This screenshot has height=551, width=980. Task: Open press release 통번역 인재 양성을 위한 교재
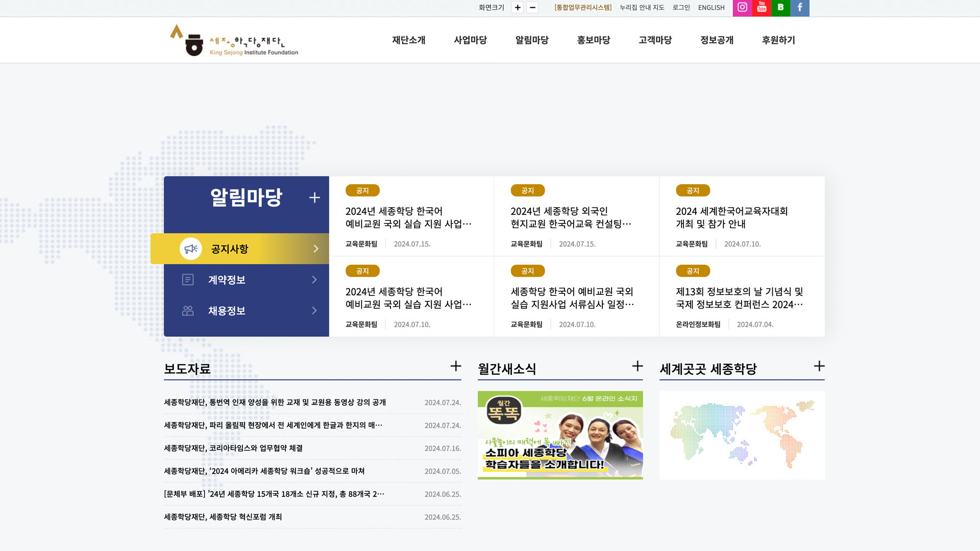click(x=275, y=402)
